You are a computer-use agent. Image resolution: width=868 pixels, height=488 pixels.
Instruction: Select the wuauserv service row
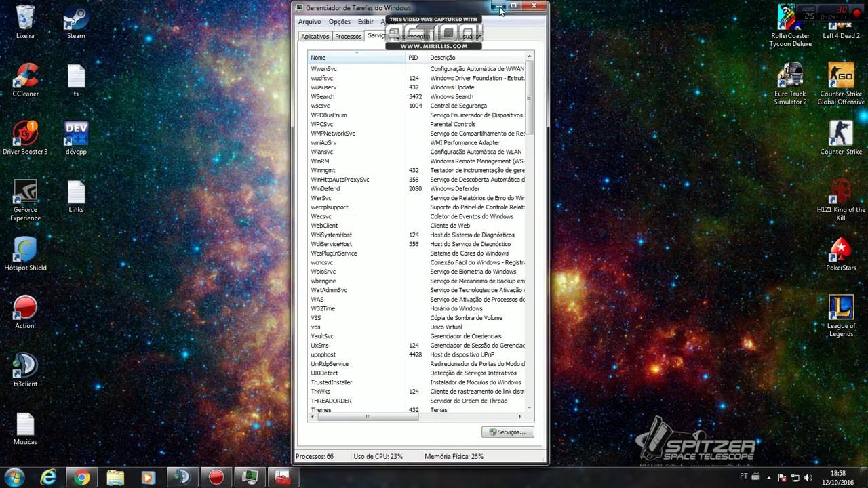(x=416, y=87)
